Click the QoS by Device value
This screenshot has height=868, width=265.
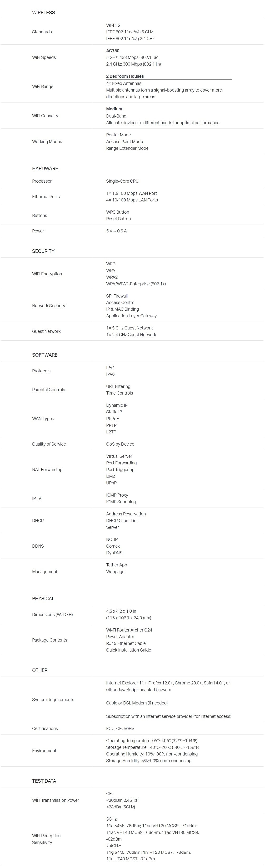click(x=120, y=444)
